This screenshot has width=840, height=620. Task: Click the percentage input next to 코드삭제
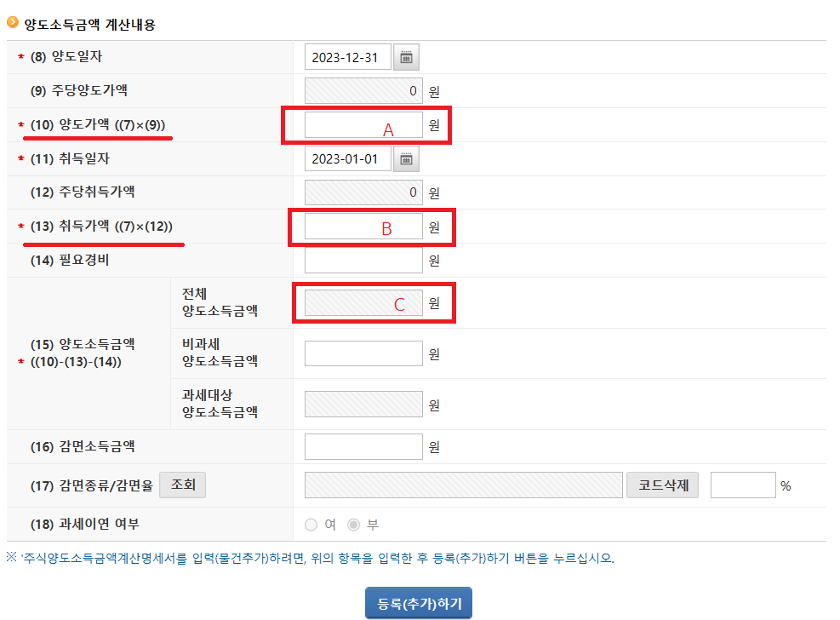pyautogui.click(x=743, y=485)
